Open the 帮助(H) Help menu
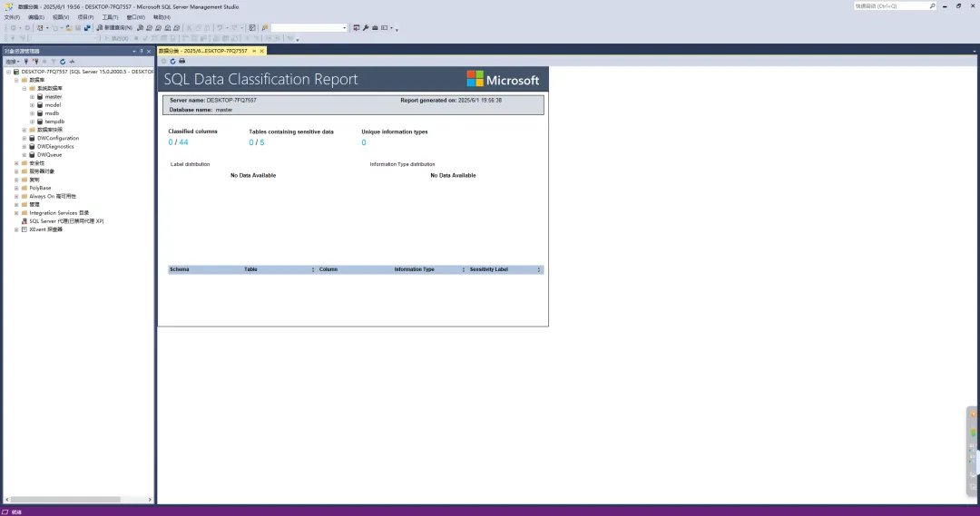 click(162, 17)
